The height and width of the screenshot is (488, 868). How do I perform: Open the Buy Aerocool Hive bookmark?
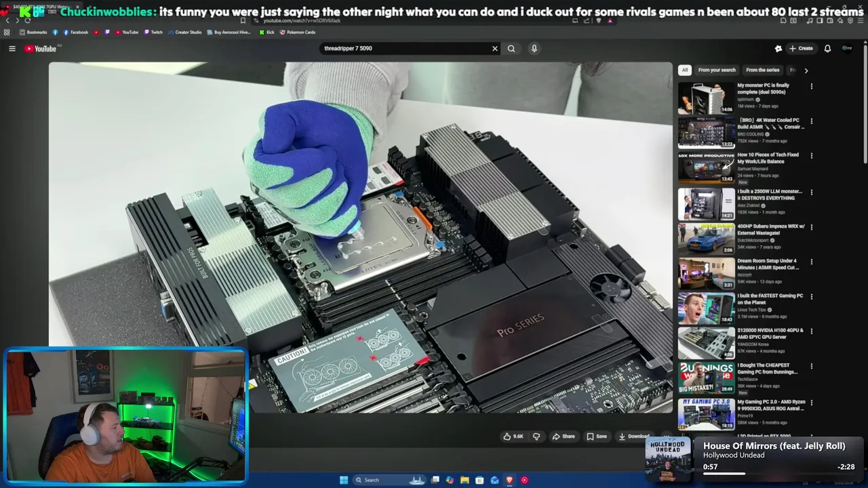pos(229,32)
